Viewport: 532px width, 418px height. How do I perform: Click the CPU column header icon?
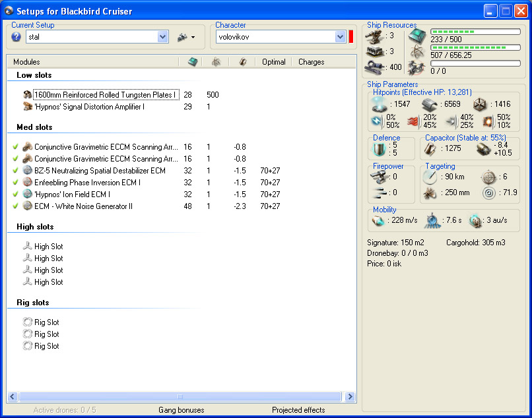(x=192, y=62)
